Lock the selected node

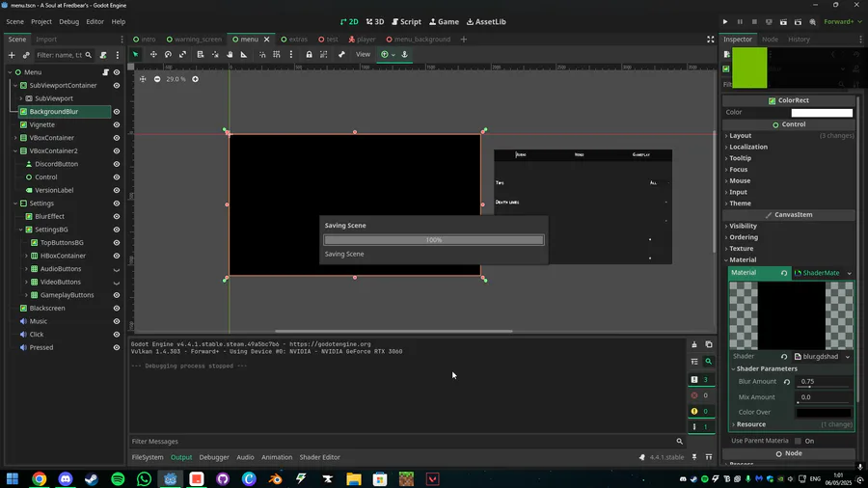pos(309,54)
